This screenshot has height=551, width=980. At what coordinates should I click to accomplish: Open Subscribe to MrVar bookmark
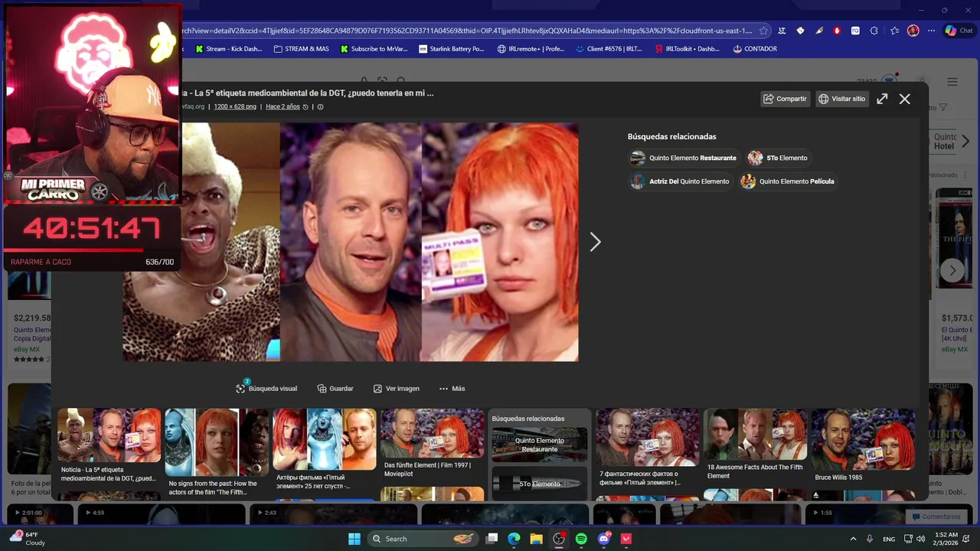click(x=374, y=49)
